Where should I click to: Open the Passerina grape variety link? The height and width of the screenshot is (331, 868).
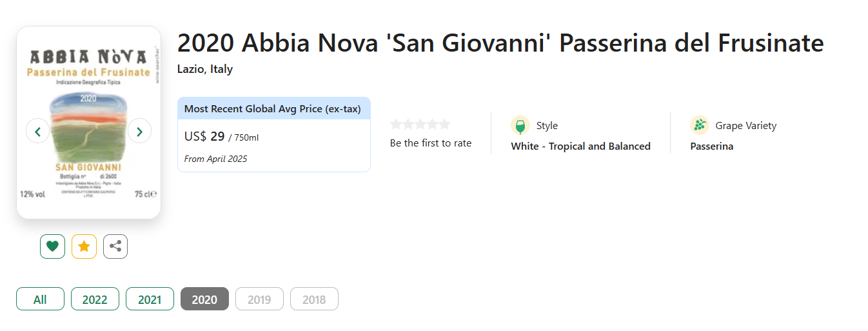pyautogui.click(x=711, y=146)
